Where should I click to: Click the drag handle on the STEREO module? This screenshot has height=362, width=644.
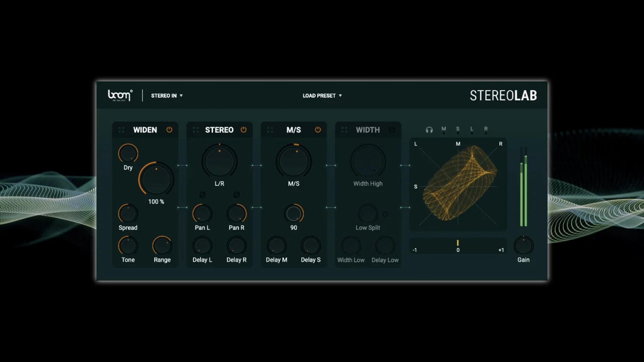tap(195, 130)
